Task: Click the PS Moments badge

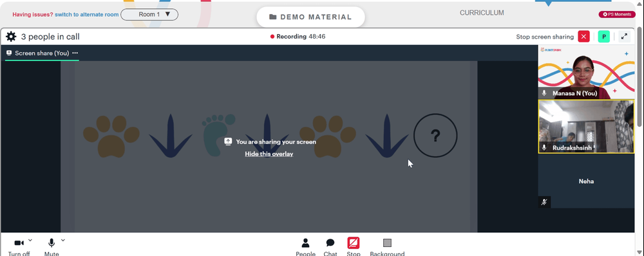Action: tap(618, 14)
